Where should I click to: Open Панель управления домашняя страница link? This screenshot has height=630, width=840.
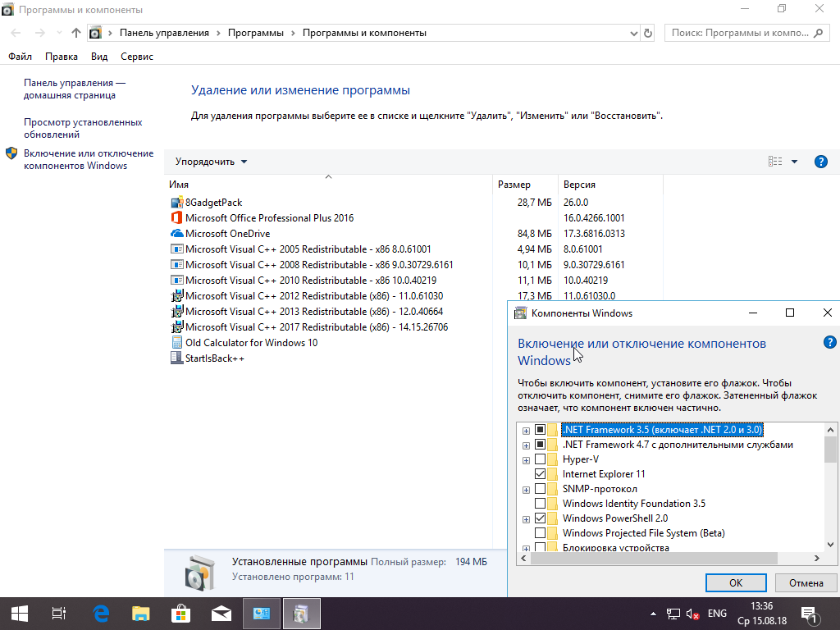pos(75,89)
